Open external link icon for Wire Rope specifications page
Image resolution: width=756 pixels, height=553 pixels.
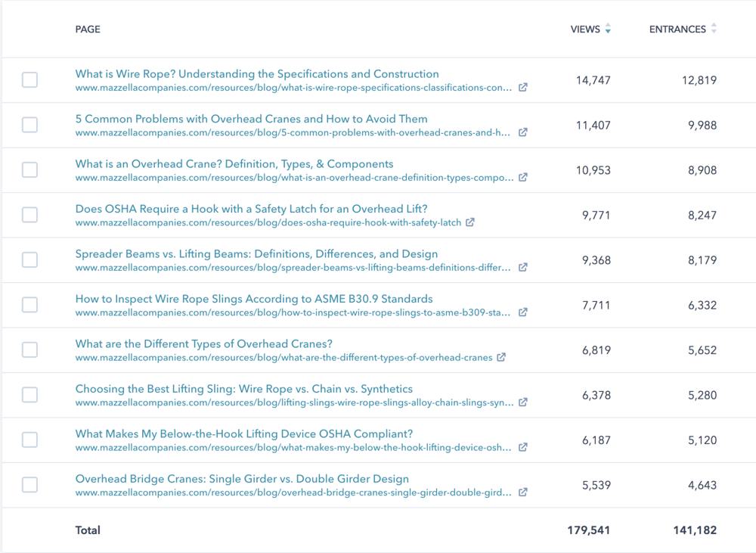[x=523, y=88]
